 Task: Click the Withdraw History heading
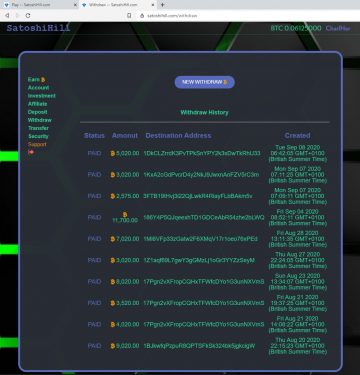pyautogui.click(x=204, y=112)
